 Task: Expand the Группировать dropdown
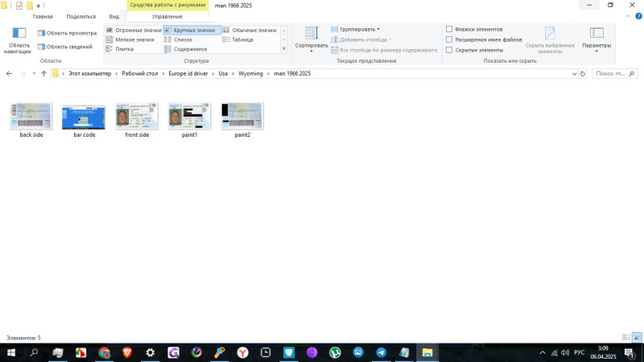point(359,29)
